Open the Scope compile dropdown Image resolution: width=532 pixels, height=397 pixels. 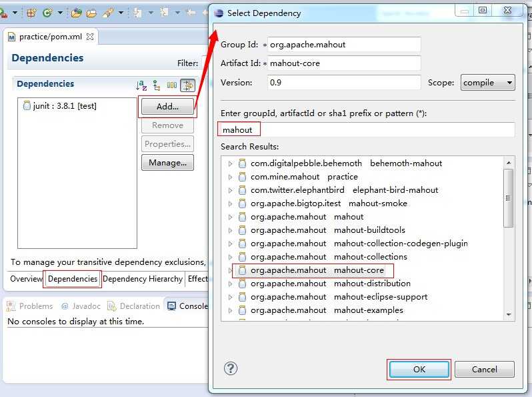487,83
